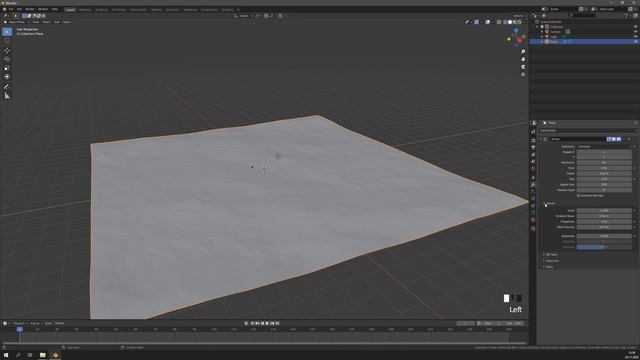Enable Generate Normals checkbox
Viewport: 640px width, 360px height.
[578, 196]
